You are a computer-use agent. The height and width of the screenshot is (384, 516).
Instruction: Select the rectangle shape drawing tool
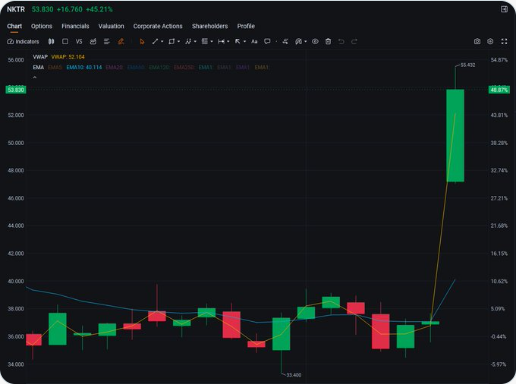point(171,41)
